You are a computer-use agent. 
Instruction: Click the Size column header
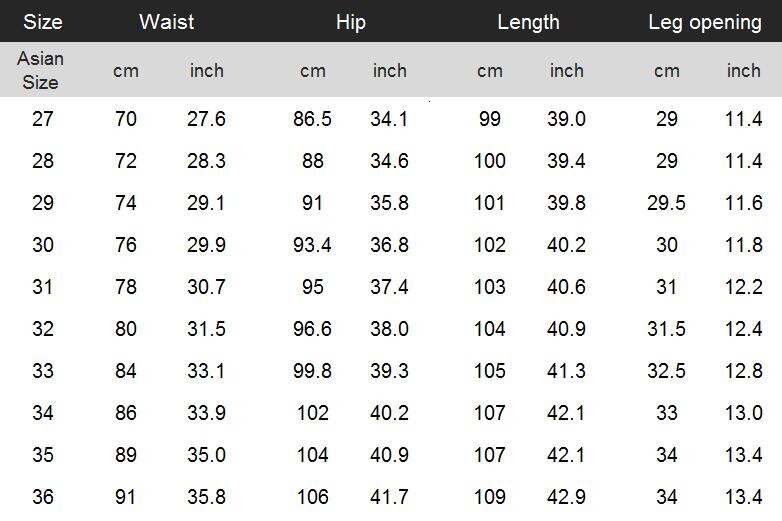pos(42,21)
